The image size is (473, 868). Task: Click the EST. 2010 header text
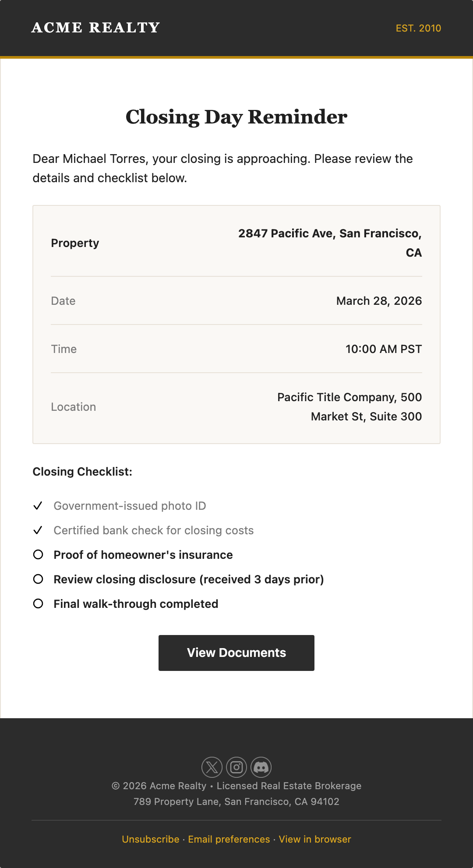[x=418, y=28]
